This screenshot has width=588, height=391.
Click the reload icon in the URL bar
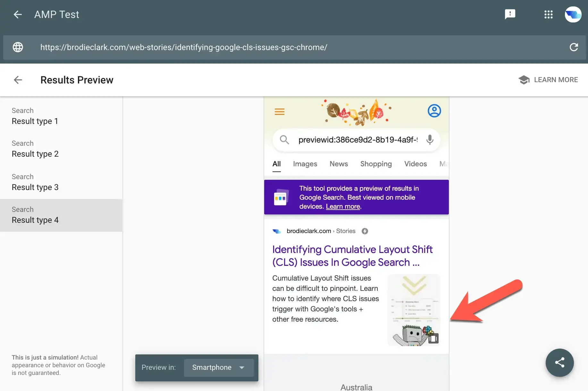tap(574, 47)
